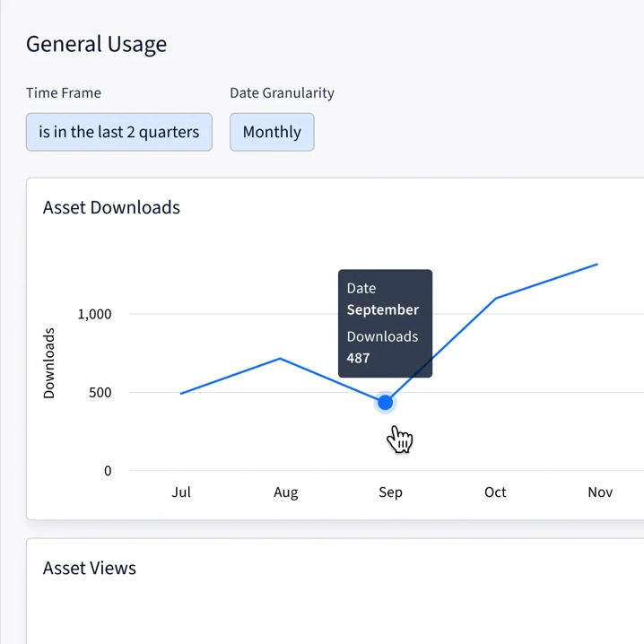The image size is (644, 644).
Task: Click the 'Nov' x-axis label
Action: tap(600, 492)
